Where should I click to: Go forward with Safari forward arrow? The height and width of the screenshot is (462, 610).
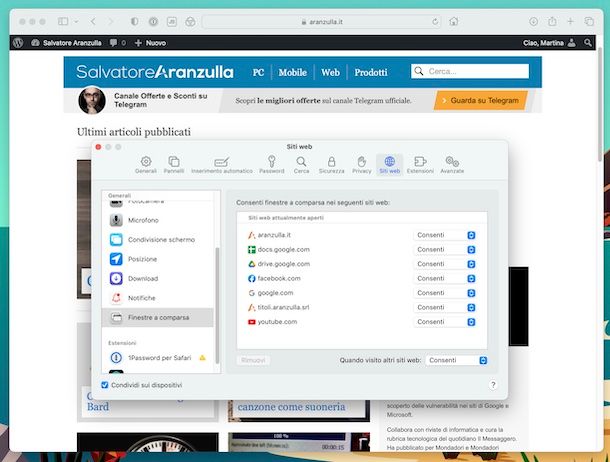111,21
